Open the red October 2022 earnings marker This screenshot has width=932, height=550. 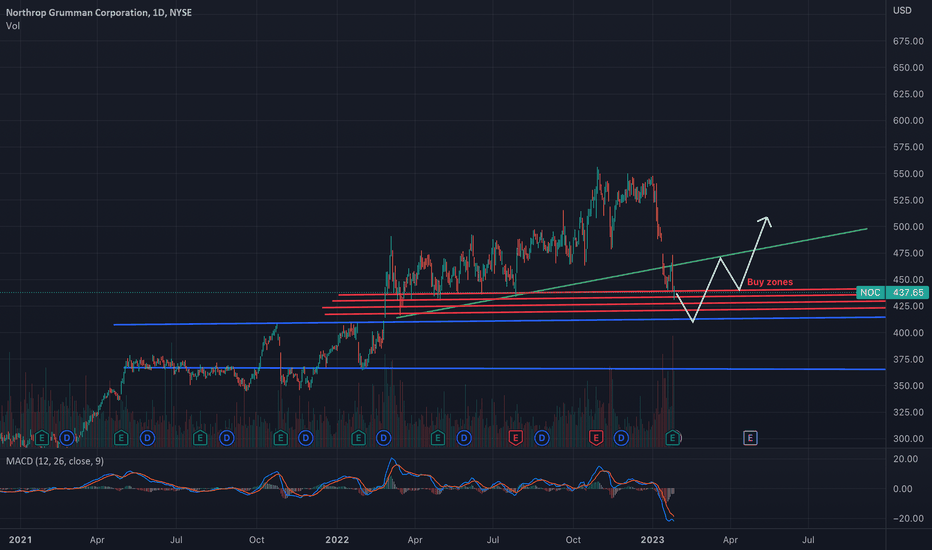pyautogui.click(x=596, y=438)
